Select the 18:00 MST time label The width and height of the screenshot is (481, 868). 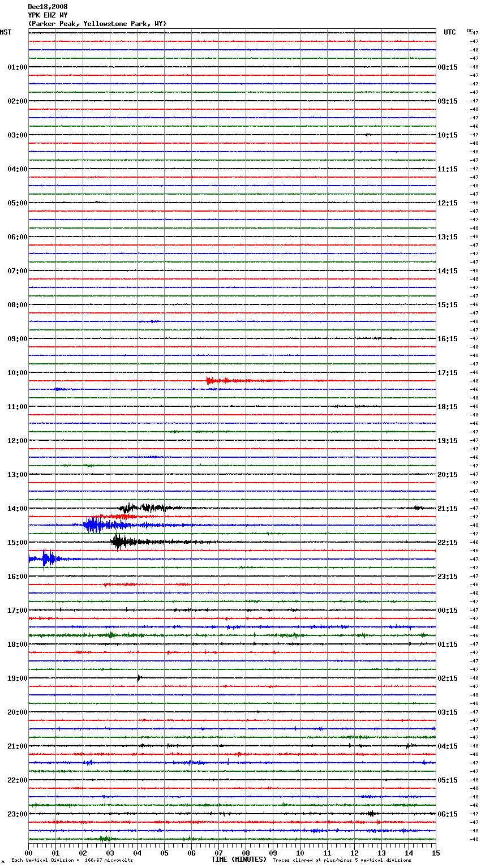(18, 644)
